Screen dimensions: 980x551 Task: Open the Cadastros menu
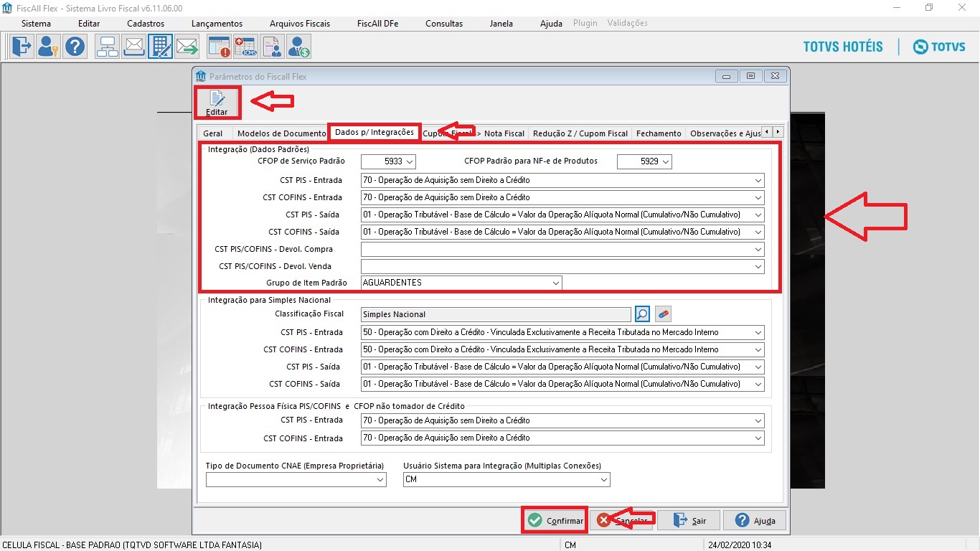coord(146,24)
